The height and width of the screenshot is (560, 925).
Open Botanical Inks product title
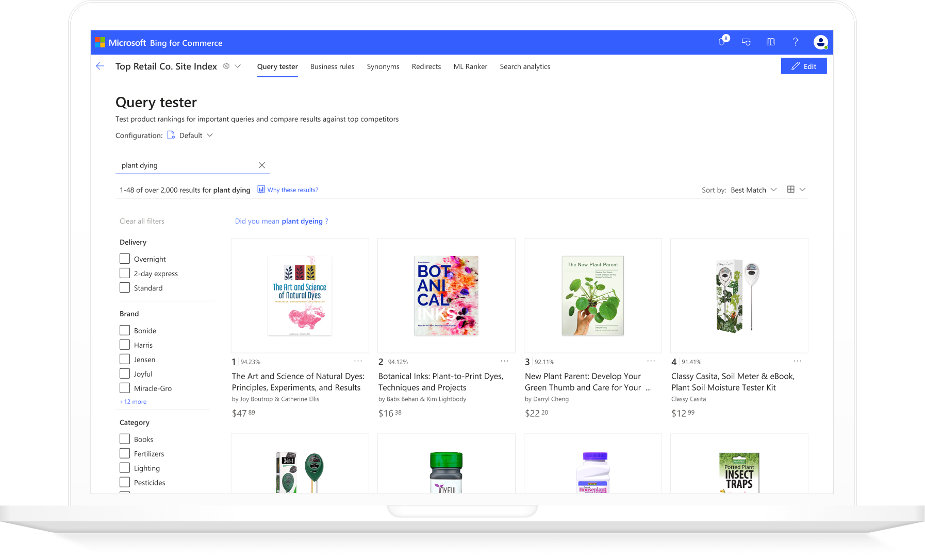(x=441, y=382)
